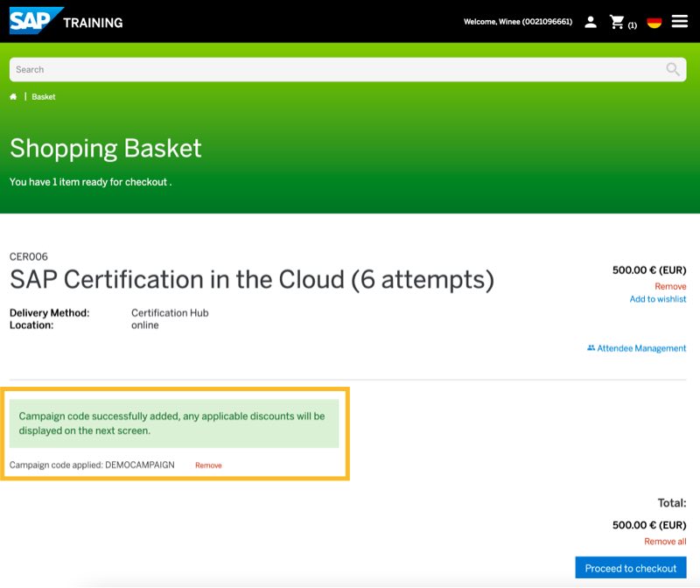The height and width of the screenshot is (588, 700).
Task: Go to home via breadcrumb house icon
Action: 13,97
